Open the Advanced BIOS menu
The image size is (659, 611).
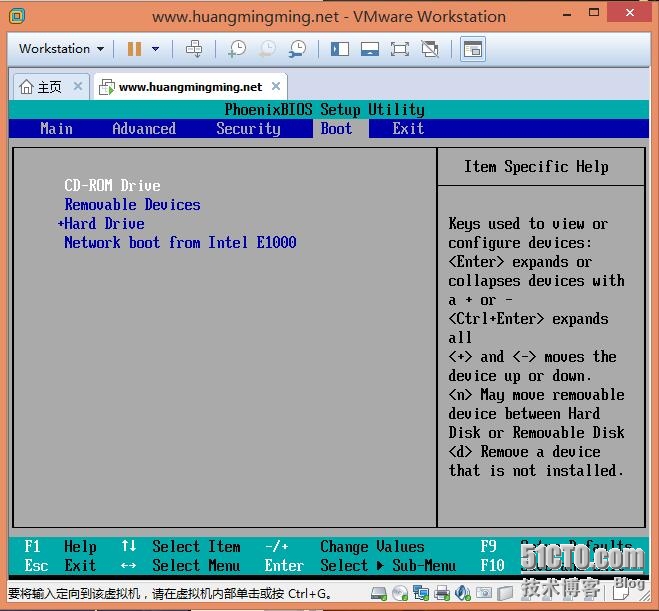tap(144, 128)
